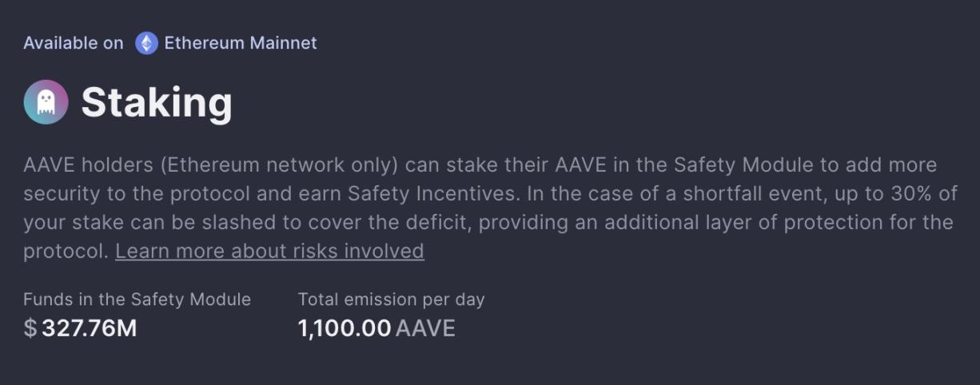
Task: Click the dollar sign before 327.76M
Action: 30,328
